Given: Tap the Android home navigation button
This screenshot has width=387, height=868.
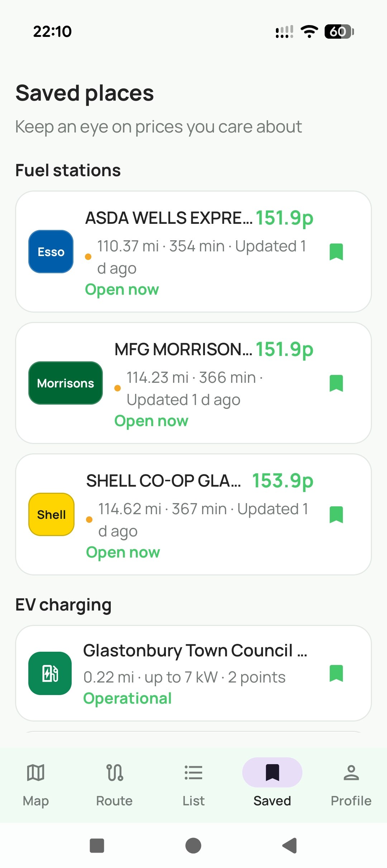Looking at the screenshot, I should (x=193, y=846).
